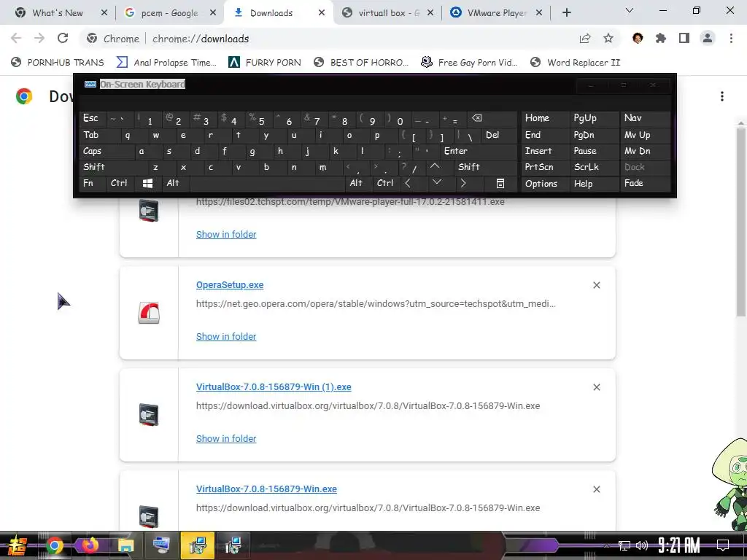The image size is (747, 560).
Task: Open the Chrome three-dot menu
Action: coord(731,38)
